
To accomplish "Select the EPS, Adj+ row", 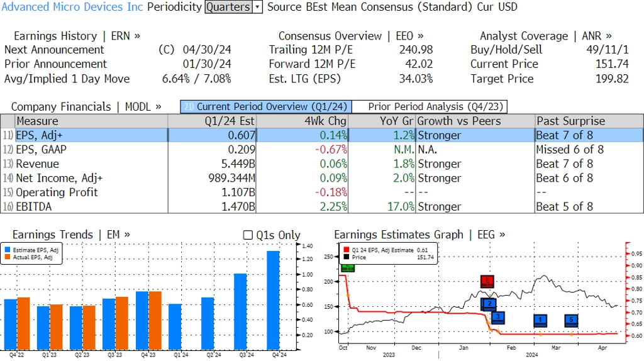I will pyautogui.click(x=322, y=135).
